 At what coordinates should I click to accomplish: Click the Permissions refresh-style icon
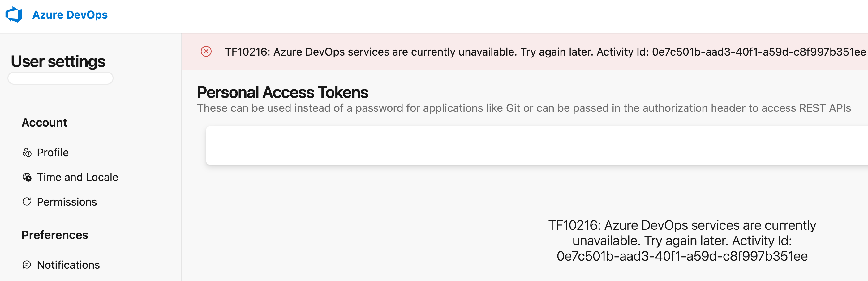[x=27, y=202]
